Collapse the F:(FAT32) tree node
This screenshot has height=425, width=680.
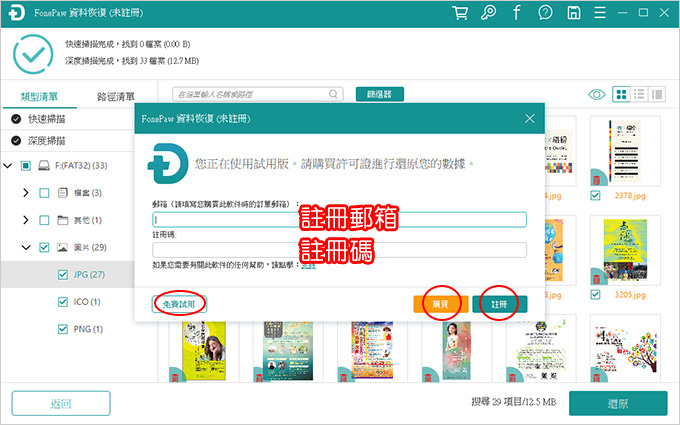7,166
